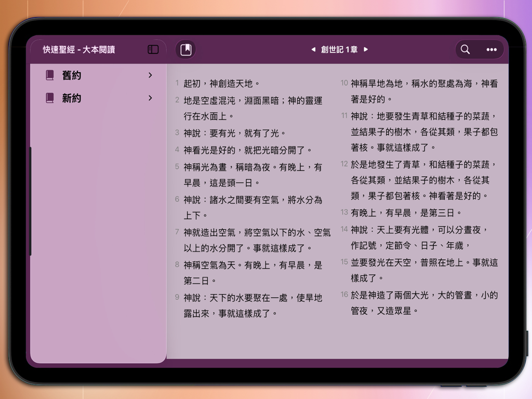Click the verse number 3

[177, 133]
